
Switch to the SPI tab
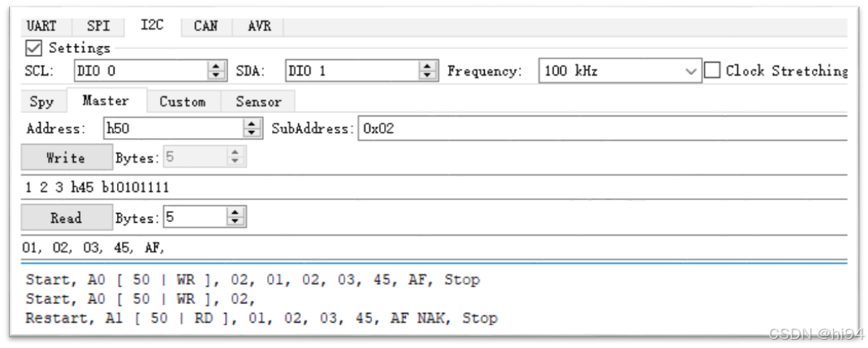(x=98, y=26)
